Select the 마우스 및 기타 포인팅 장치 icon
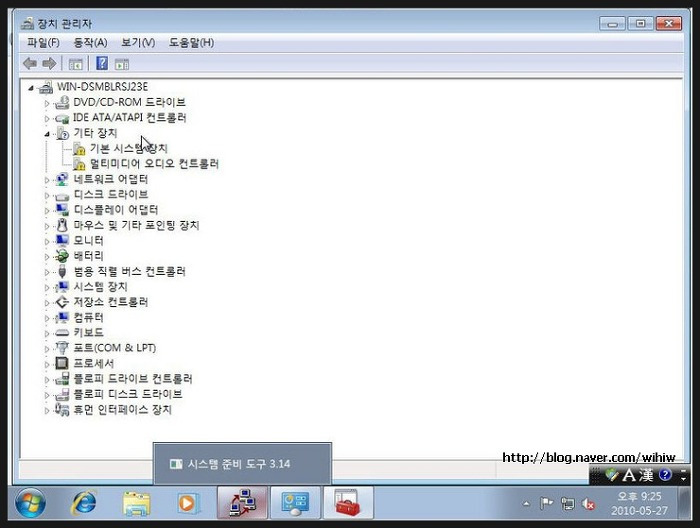The height and width of the screenshot is (528, 700). pyautogui.click(x=62, y=225)
